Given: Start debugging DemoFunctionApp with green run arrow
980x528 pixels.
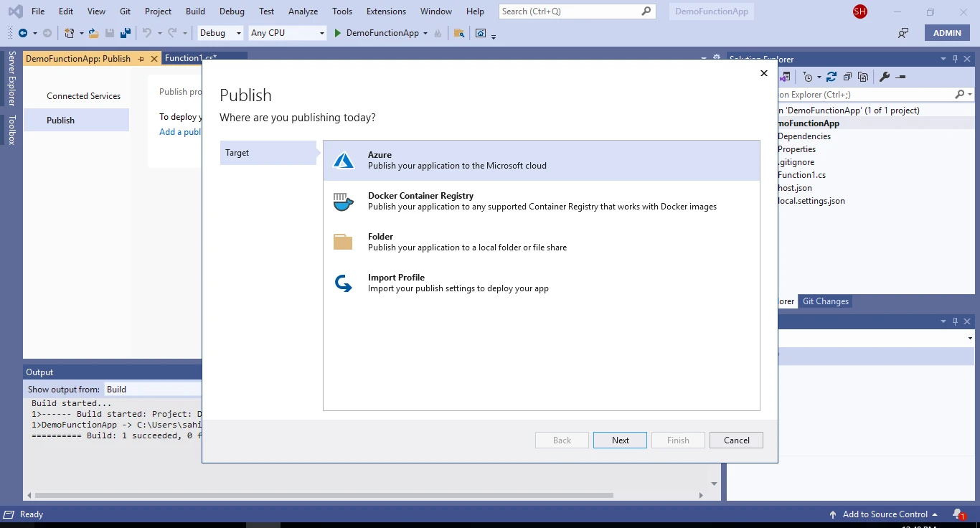Looking at the screenshot, I should pos(336,32).
